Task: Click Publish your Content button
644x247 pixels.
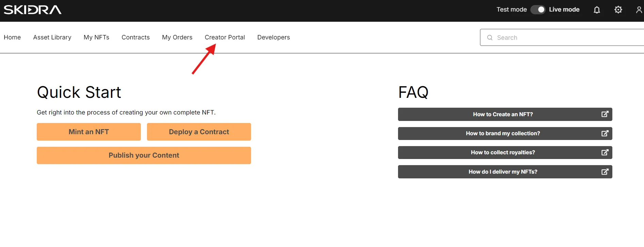Action: (x=144, y=155)
